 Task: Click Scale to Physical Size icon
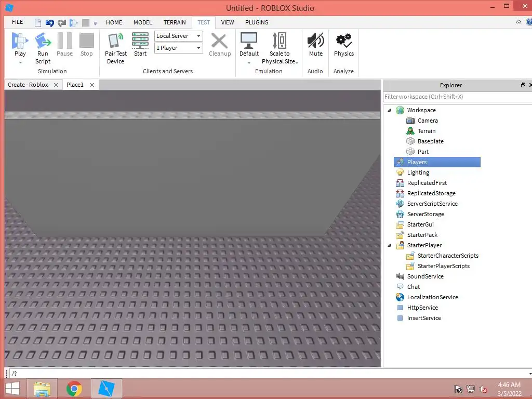click(280, 41)
